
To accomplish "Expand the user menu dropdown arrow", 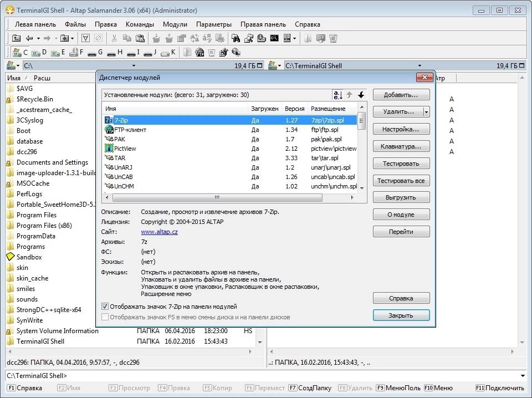I will (294, 38).
